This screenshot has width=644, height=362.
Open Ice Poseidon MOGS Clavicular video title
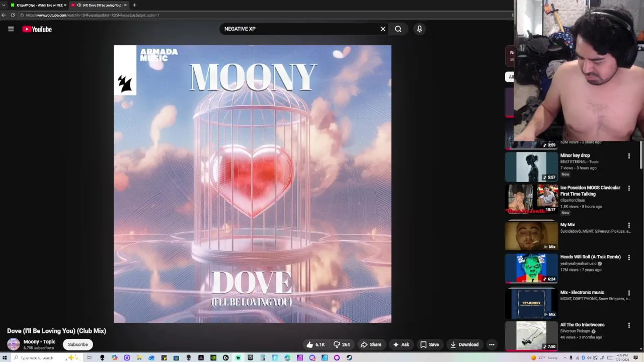click(x=590, y=191)
